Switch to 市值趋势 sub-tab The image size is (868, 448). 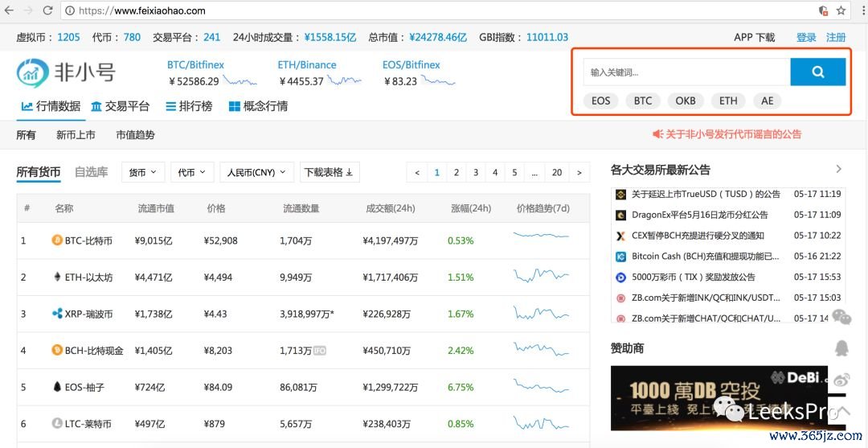pyautogui.click(x=135, y=134)
